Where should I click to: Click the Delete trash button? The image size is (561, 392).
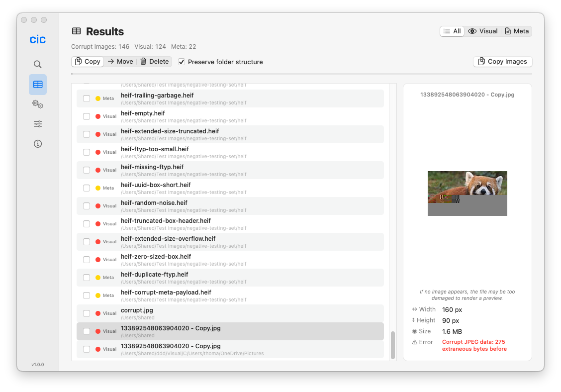pyautogui.click(x=154, y=62)
